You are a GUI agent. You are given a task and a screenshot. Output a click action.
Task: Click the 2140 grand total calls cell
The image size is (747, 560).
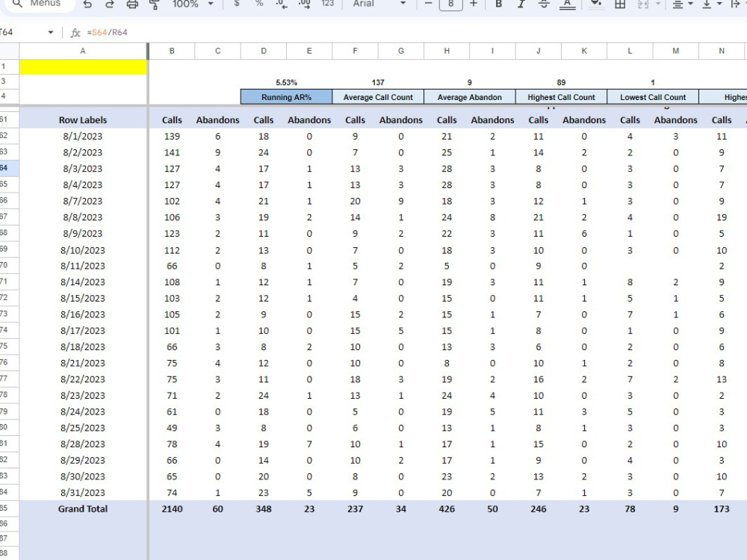point(172,508)
